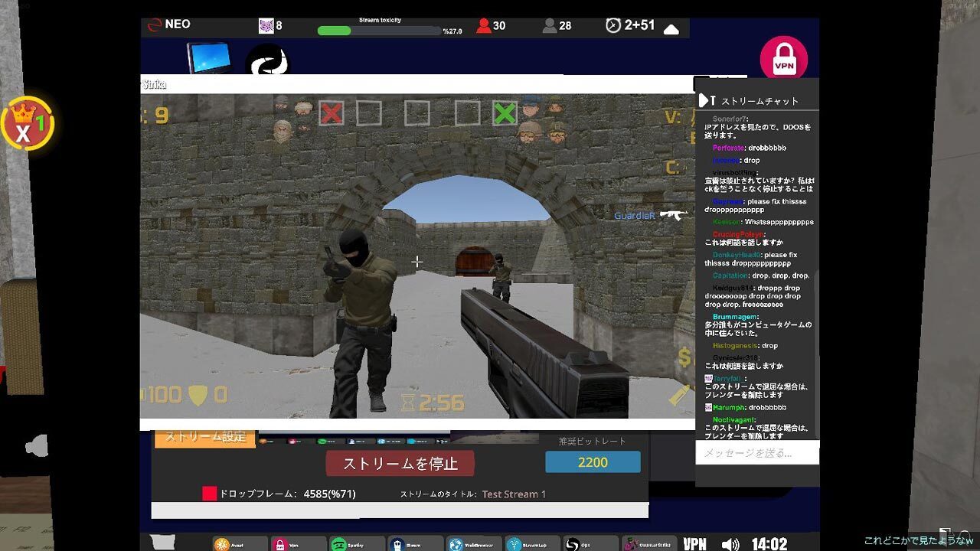Click the Test Stream 1 title text
The width and height of the screenshot is (980, 551).
514,494
